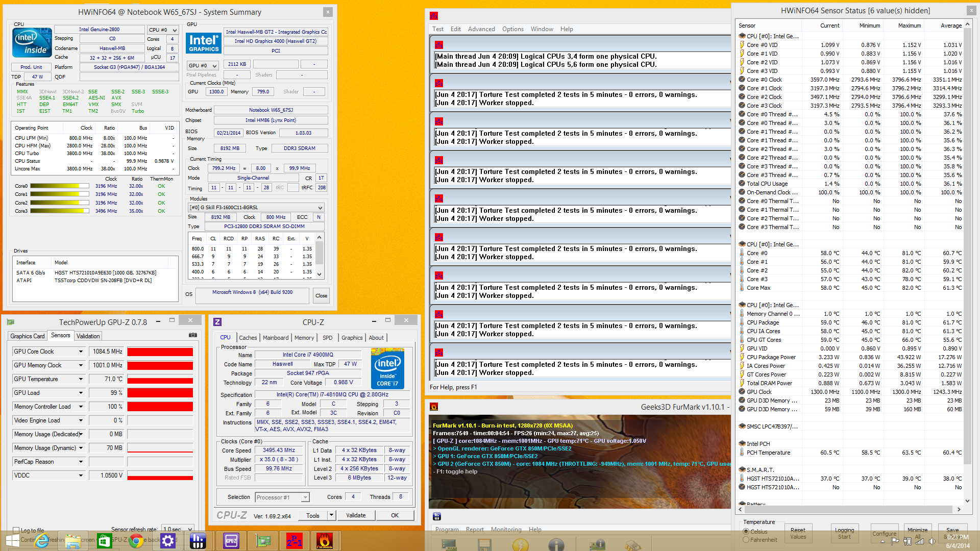The image size is (980, 551).
Task: Click the GPU Load red sensor graph
Action: pyautogui.click(x=160, y=393)
